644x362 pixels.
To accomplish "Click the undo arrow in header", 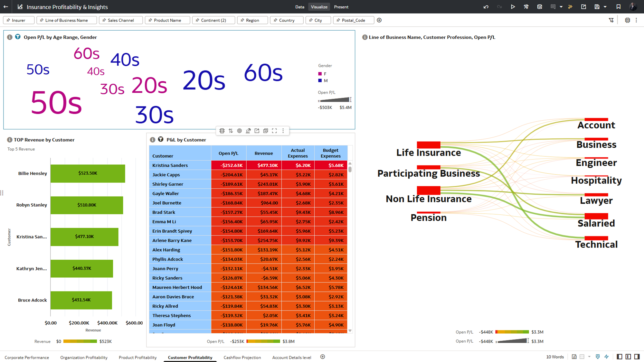I will pyautogui.click(x=486, y=7).
